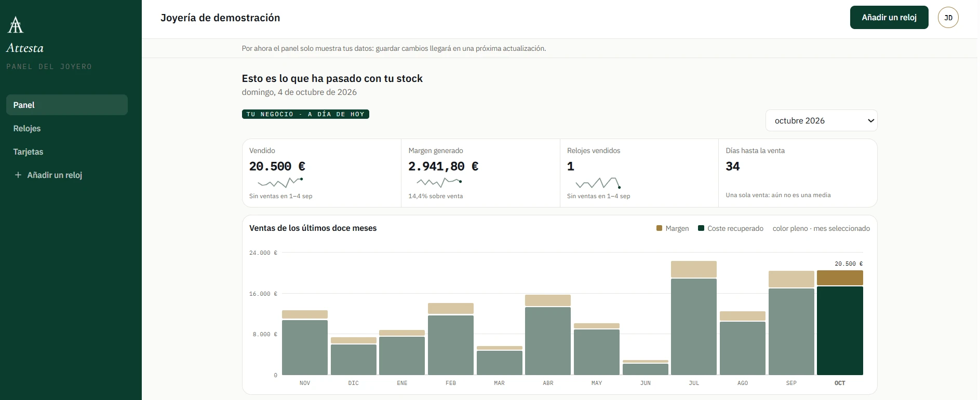980x400 pixels.
Task: Select Añadir un reloj in the sidebar menu
Action: coord(67,175)
